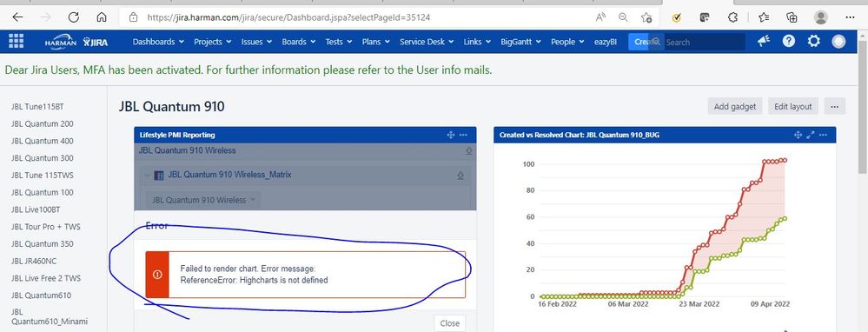Open the browser home page icon
Screen dimensions: 868x332
click(102, 17)
